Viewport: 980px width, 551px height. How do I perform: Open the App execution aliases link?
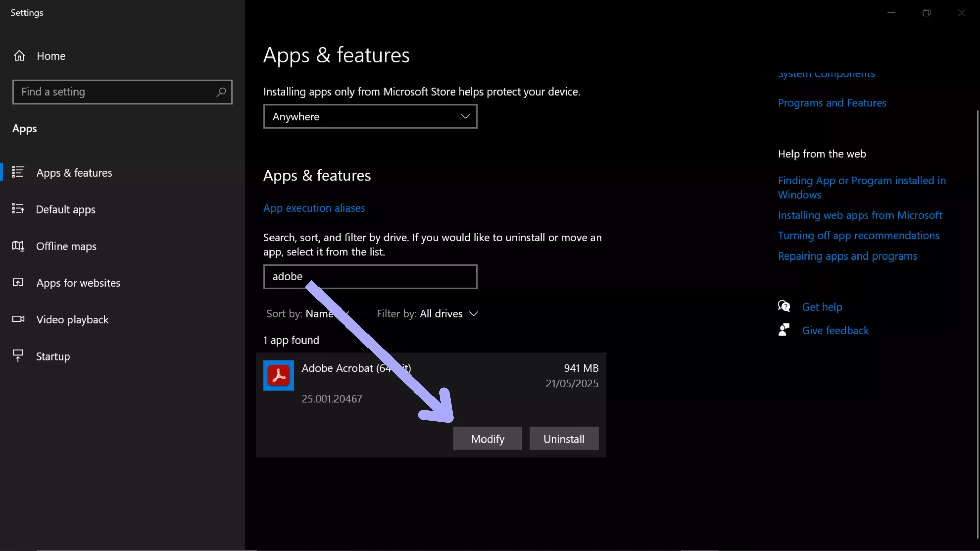[x=314, y=208]
